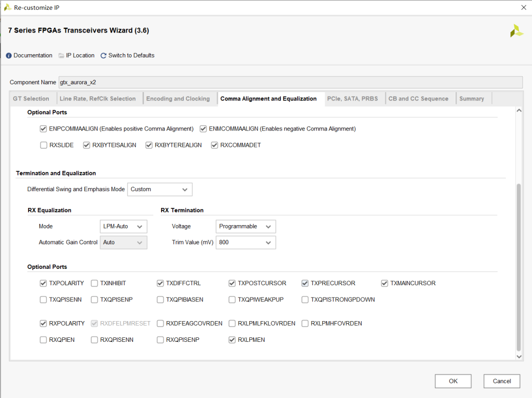Toggle ENMCOMMAALIGN checkbox

(x=203, y=129)
